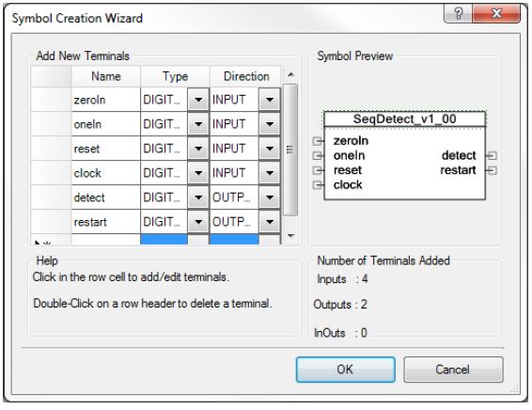Open Type dropdown for detect terminal
Screen dimensions: 532x410
click(198, 197)
